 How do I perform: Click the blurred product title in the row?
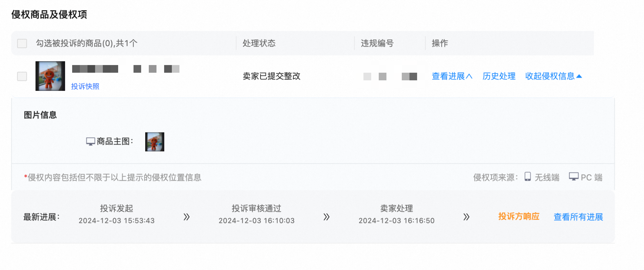click(126, 69)
